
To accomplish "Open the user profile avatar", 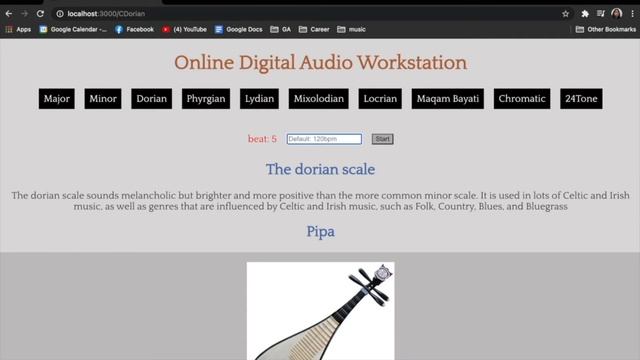I will (x=617, y=13).
